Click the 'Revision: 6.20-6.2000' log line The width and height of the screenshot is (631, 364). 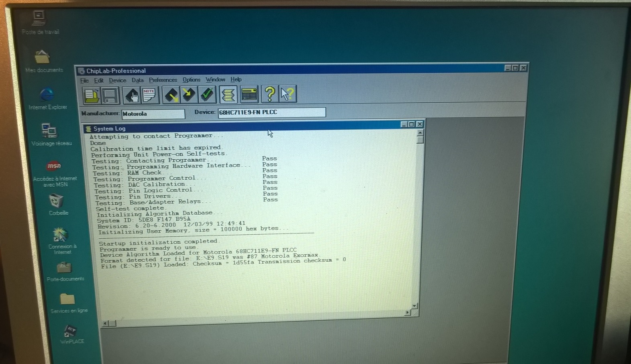172,225
